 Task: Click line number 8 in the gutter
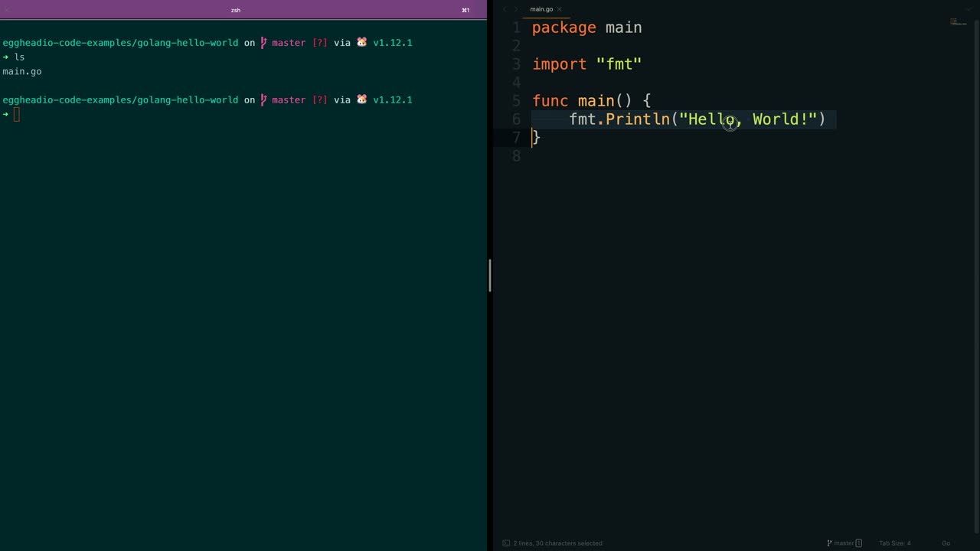coord(516,156)
